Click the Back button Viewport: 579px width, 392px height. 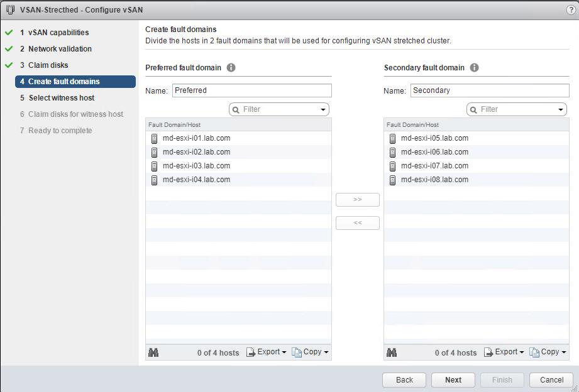[404, 380]
